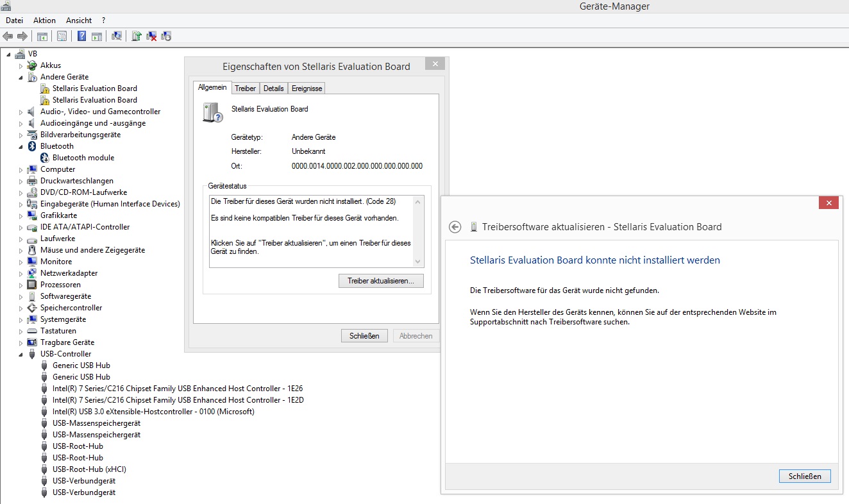The width and height of the screenshot is (849, 504).
Task: Click the Mäuse und andere Zeigegeräte icon
Action: [33, 250]
